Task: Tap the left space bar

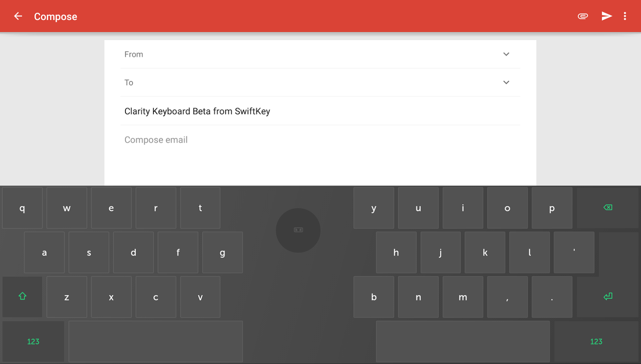Action: tap(156, 341)
